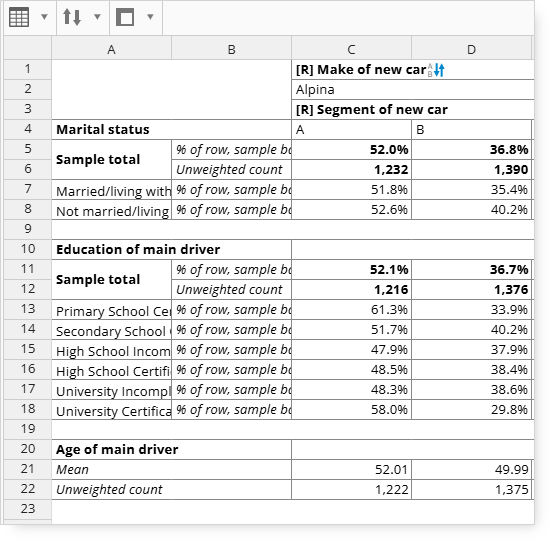This screenshot has height=540, width=550.
Task: Click the '[R] Make of new car' cell
Action: click(413, 69)
